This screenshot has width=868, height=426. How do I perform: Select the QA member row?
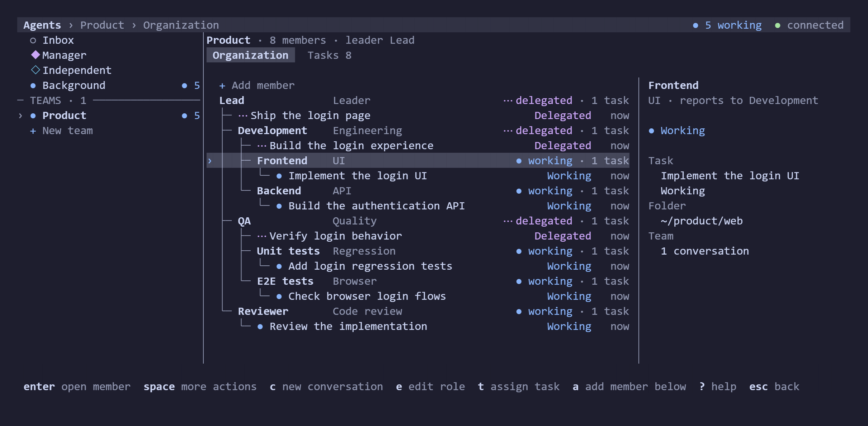coord(418,221)
